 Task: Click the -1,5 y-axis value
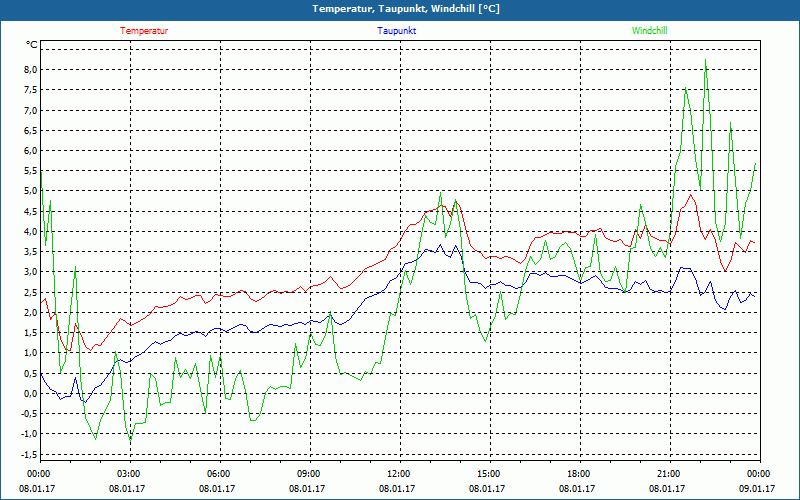coord(29,454)
